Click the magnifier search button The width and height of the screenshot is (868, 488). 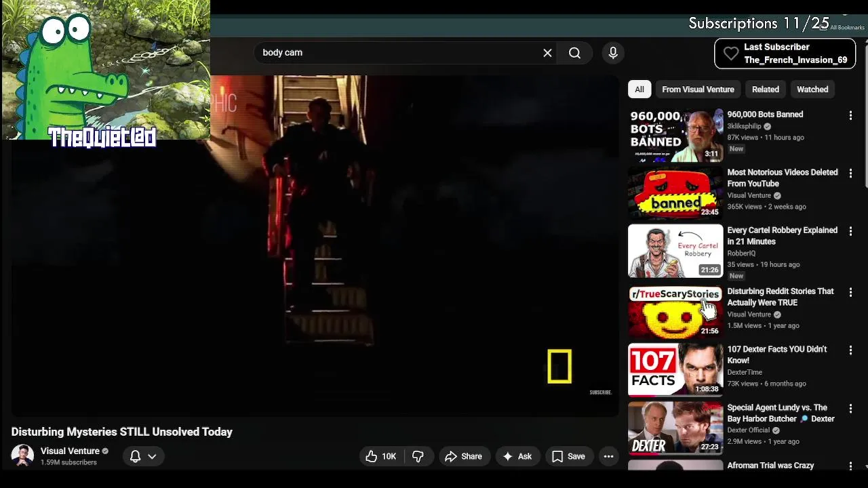tap(574, 53)
